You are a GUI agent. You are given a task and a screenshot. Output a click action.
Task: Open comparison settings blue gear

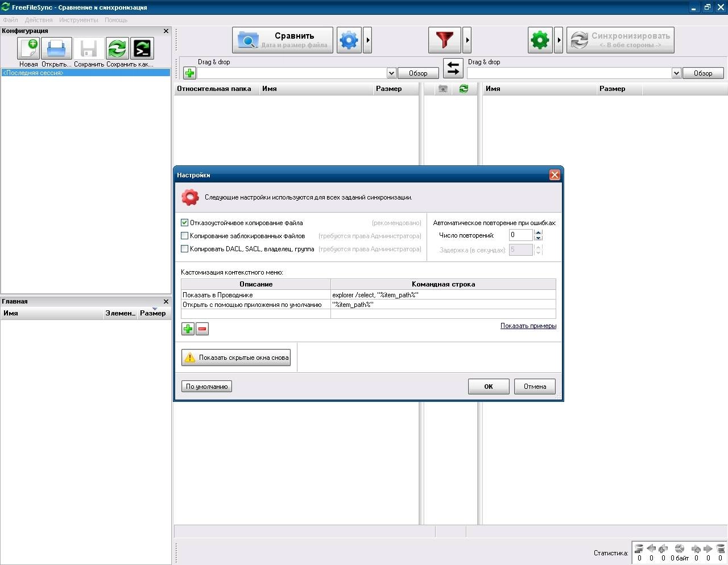[349, 40]
